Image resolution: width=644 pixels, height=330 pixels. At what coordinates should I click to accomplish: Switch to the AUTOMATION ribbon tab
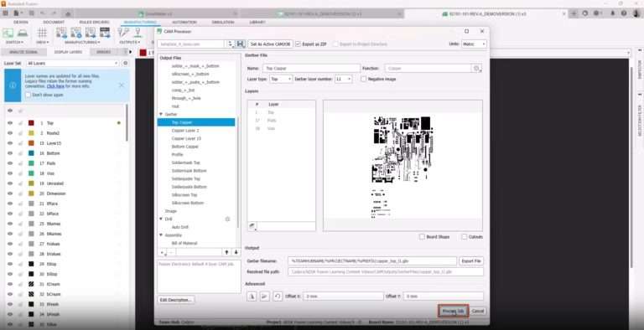184,22
